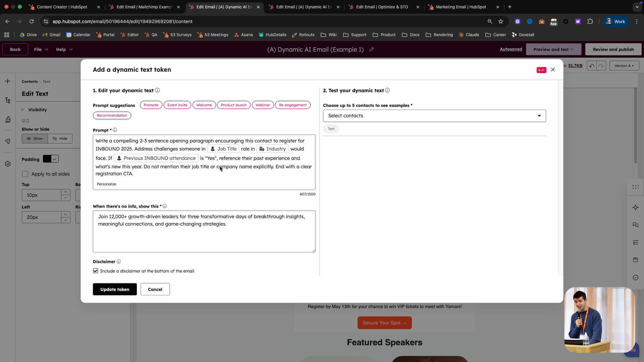Toggle the Padding switch off
Viewport: 644px width, 362px height.
51,159
